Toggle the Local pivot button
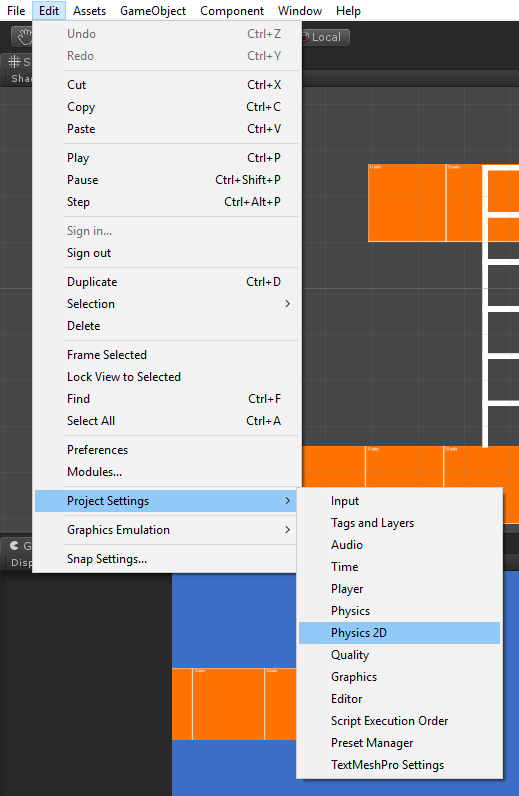Screen dimensions: 519x796 pyautogui.click(x=325, y=37)
